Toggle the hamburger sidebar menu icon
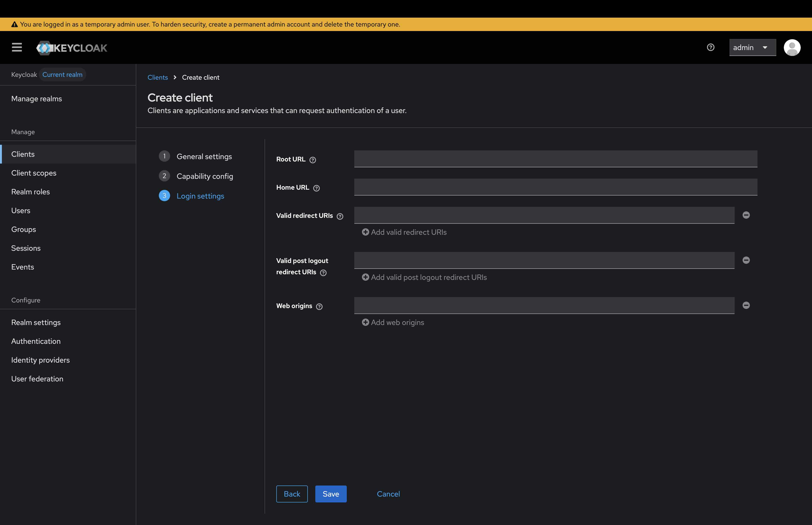Image resolution: width=812 pixels, height=525 pixels. coord(17,47)
